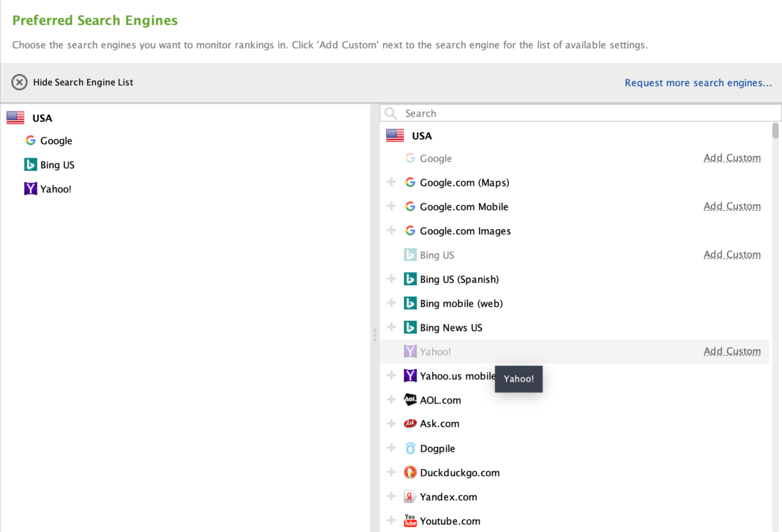
Task: Click the Dogpile logo icon
Action: (410, 448)
